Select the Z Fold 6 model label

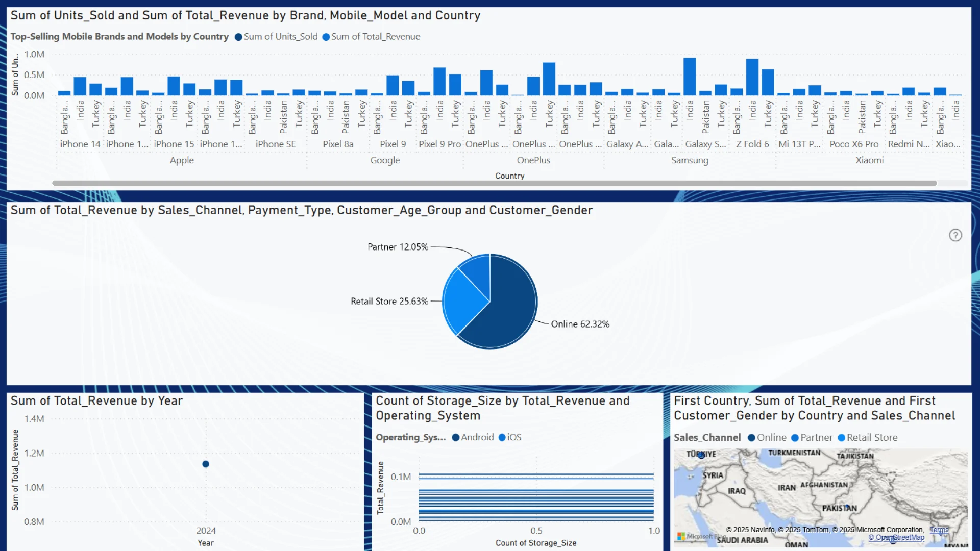click(752, 144)
